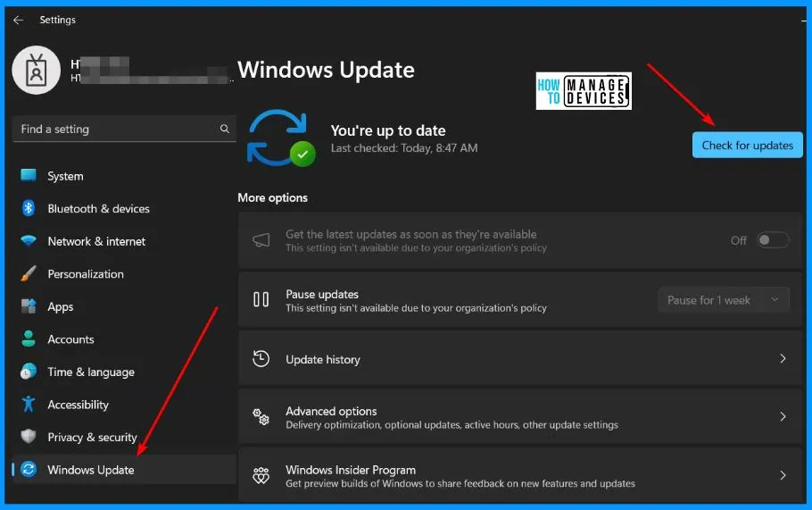812x510 pixels.
Task: Go to Accounts settings
Action: tap(124, 339)
